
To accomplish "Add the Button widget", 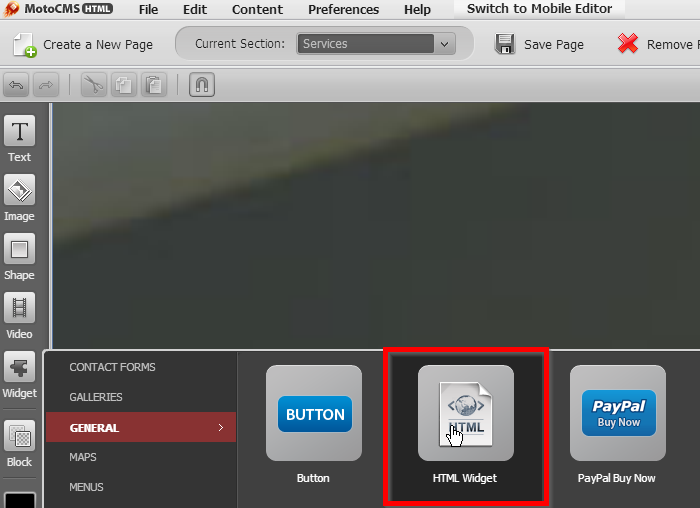I will coord(314,413).
